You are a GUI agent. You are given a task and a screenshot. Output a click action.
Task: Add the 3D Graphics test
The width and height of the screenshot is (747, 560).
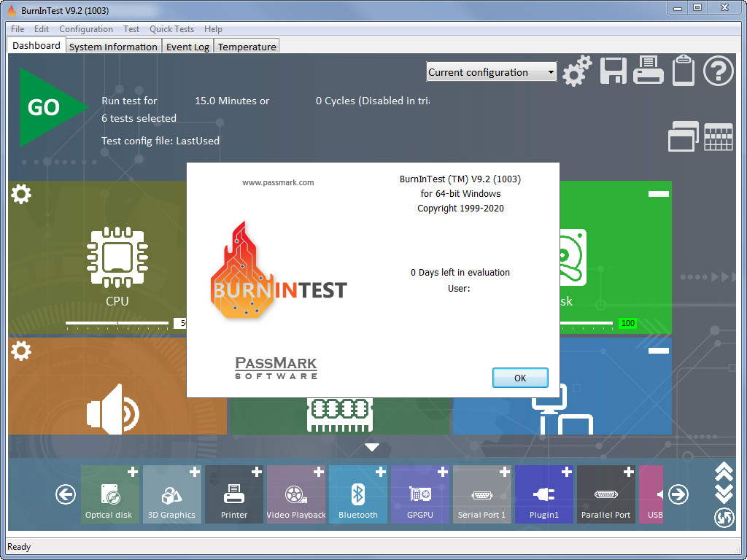(195, 472)
